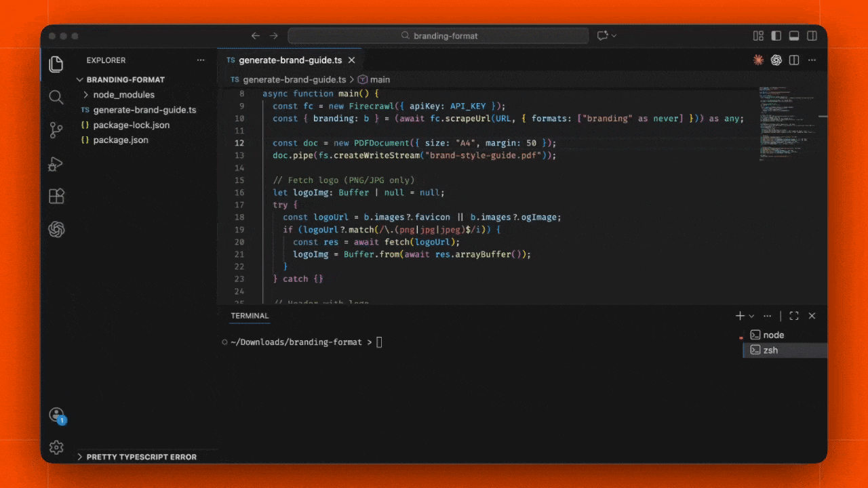The width and height of the screenshot is (868, 488).
Task: Open the Source Control view
Action: 56,130
